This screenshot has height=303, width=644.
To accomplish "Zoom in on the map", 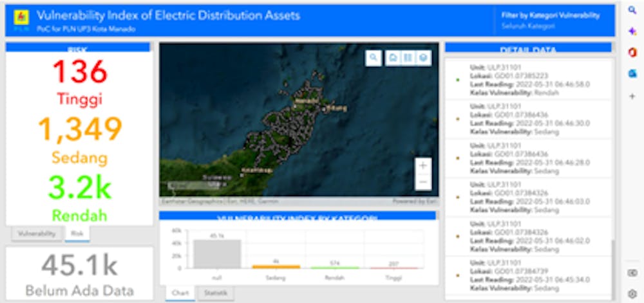I will pos(423,166).
